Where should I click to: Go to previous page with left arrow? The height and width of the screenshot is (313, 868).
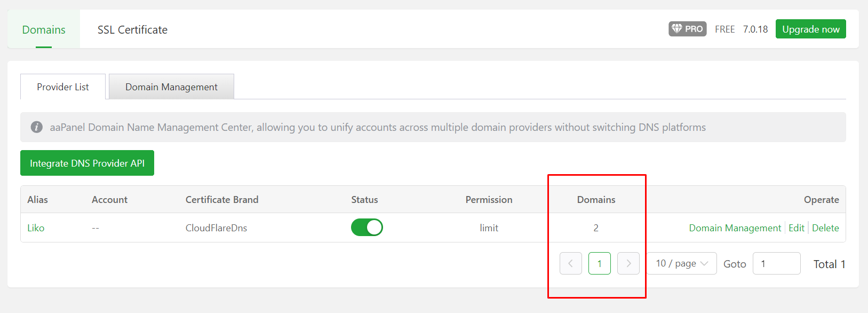(x=570, y=263)
